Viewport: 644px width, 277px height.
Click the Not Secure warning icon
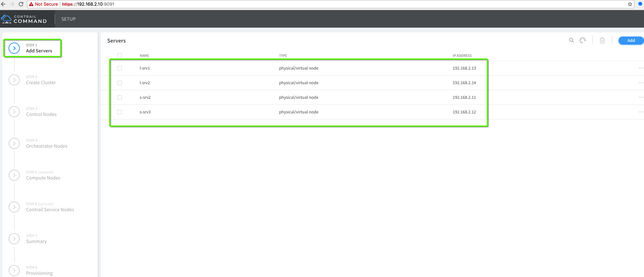(x=31, y=4)
